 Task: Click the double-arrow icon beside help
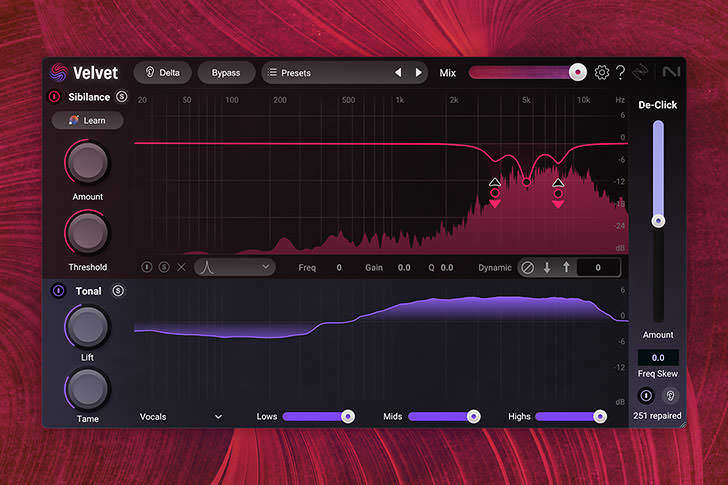click(x=640, y=72)
